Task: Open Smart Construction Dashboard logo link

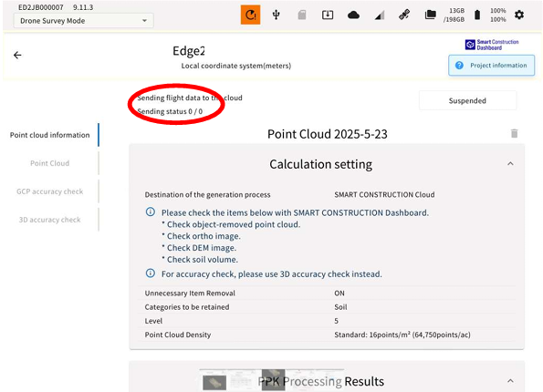Action: pos(492,45)
